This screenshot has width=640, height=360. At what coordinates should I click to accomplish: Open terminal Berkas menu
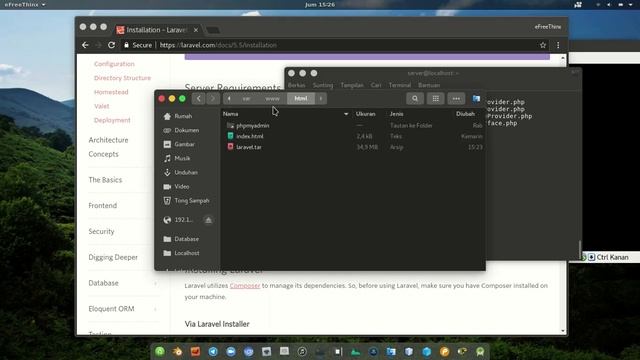click(x=297, y=85)
